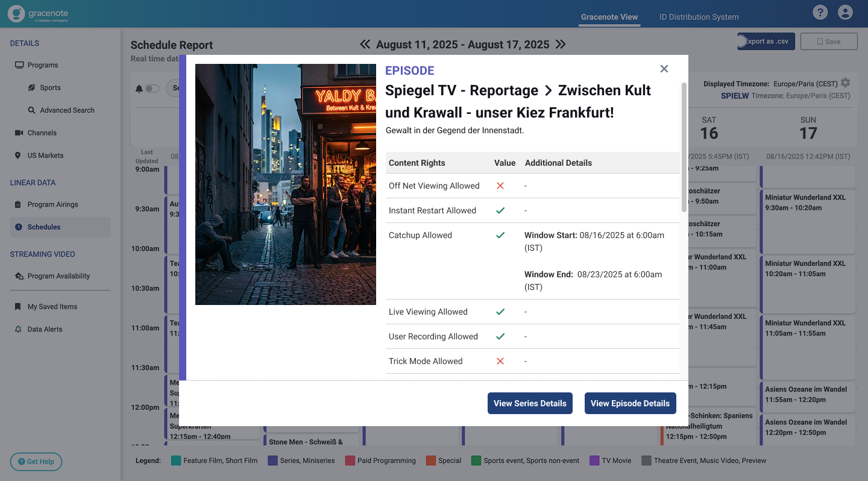Export the schedule as .csv
The height and width of the screenshot is (481, 868).
pyautogui.click(x=766, y=42)
